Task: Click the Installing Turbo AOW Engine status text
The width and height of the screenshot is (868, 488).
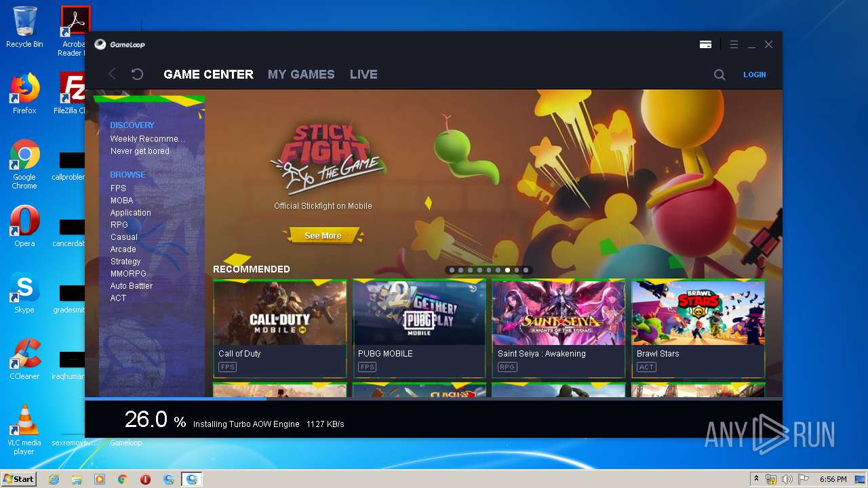Action: pos(246,424)
